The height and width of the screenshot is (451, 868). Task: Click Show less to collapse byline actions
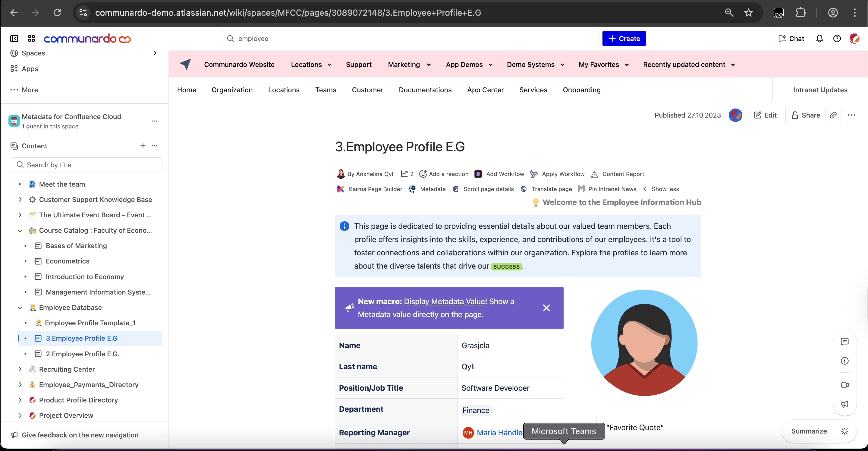[665, 189]
